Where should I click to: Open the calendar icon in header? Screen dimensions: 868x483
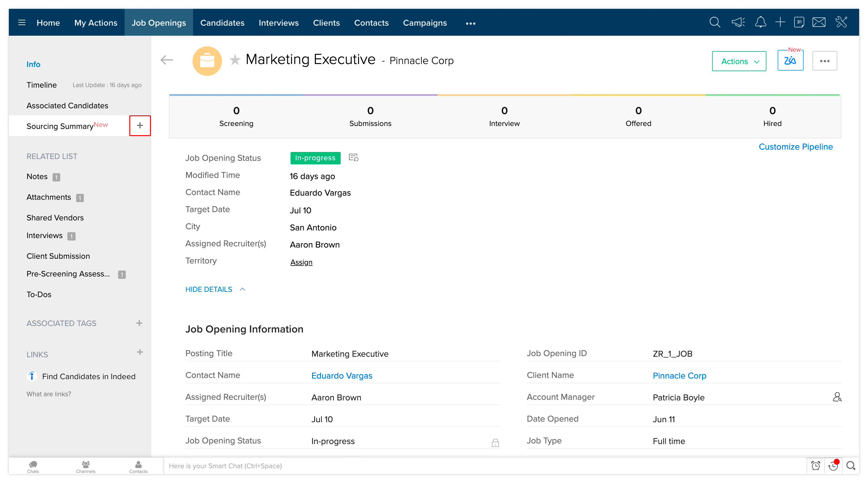[799, 22]
